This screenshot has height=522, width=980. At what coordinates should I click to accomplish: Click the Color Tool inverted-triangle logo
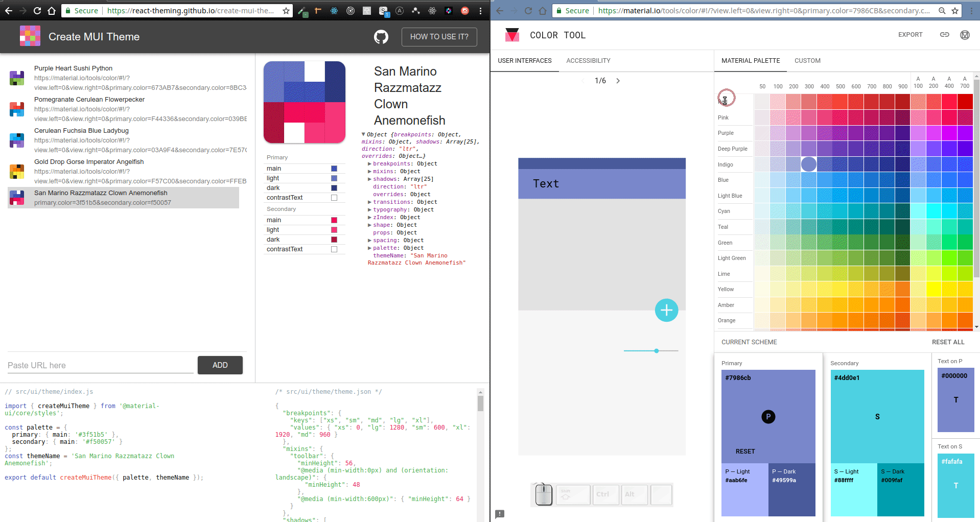click(x=511, y=34)
